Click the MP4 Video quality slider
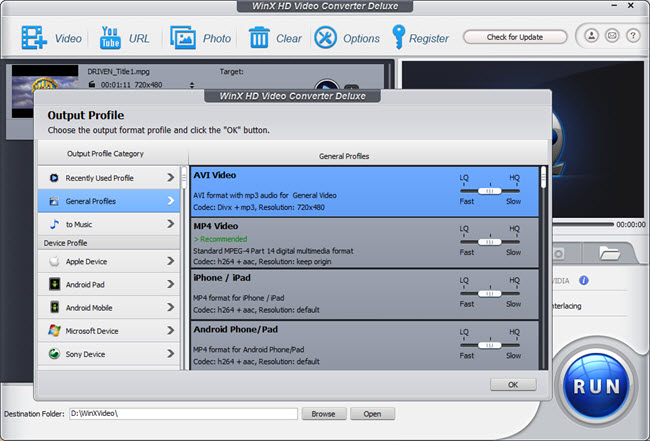The width and height of the screenshot is (650, 441). click(x=490, y=242)
